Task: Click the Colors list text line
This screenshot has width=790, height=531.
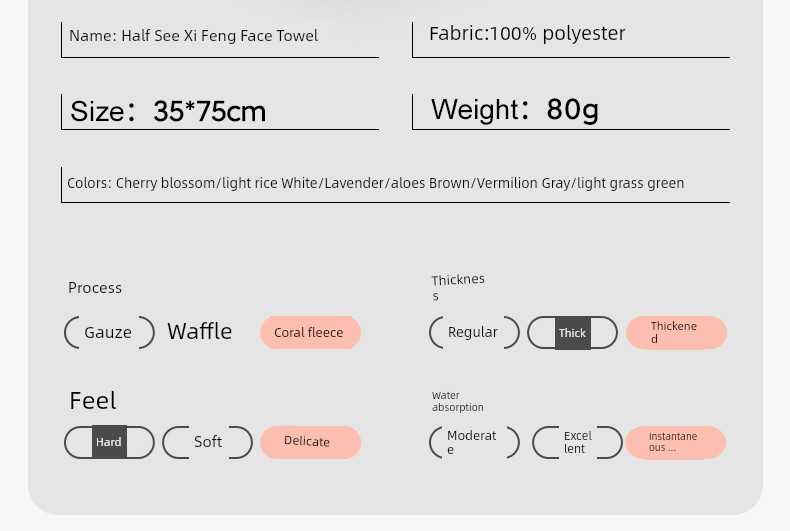Action: [375, 183]
